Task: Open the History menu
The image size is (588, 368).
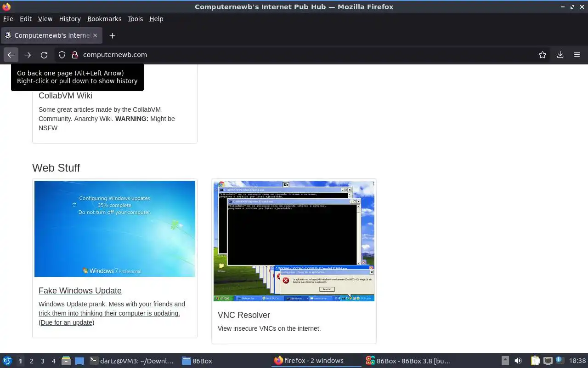Action: 70,19
